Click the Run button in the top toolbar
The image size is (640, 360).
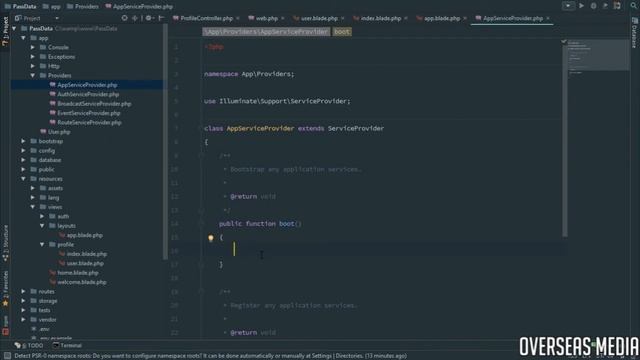point(581,6)
